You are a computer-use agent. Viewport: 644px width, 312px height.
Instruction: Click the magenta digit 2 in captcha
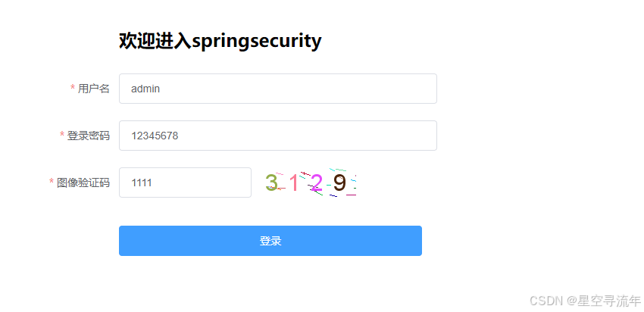[316, 183]
